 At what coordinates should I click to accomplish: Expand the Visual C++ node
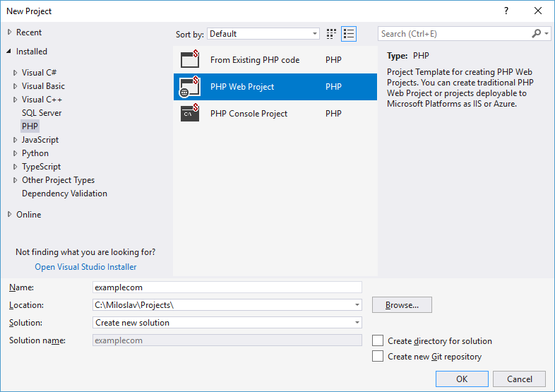coord(15,100)
